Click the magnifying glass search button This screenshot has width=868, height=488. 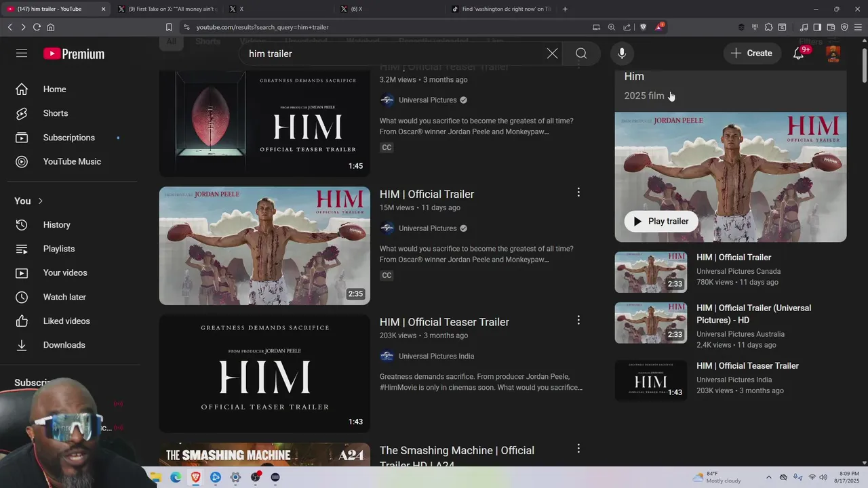(581, 54)
